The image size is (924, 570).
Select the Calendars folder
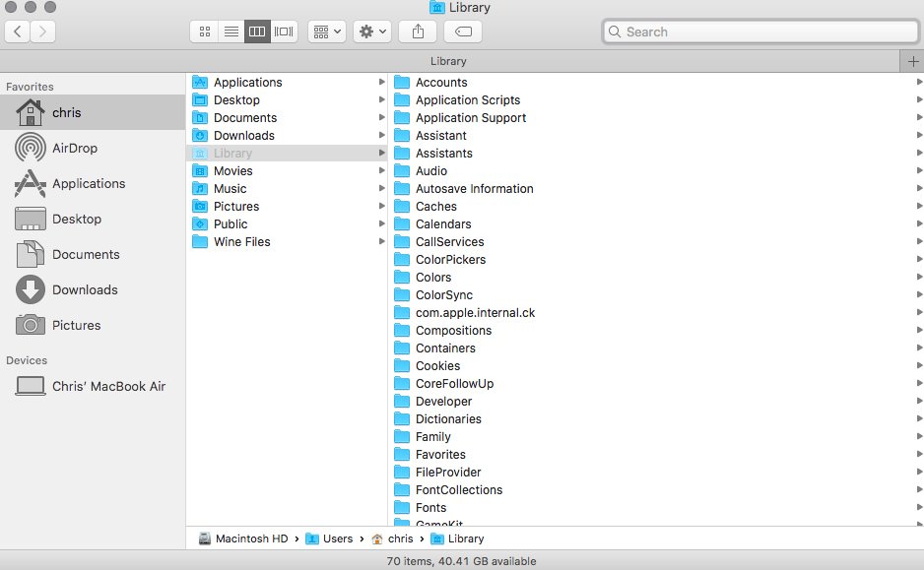[656, 223]
